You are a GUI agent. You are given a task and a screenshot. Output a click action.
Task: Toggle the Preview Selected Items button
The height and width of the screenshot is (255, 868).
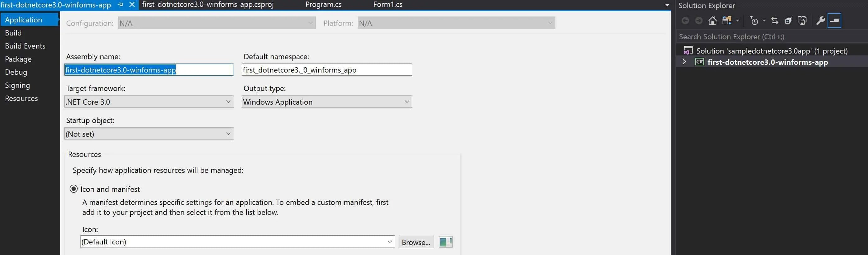(x=834, y=21)
